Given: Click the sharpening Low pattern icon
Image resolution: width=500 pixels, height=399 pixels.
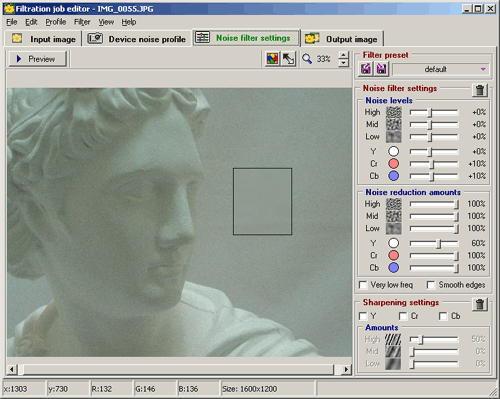Looking at the screenshot, I should tap(393, 364).
